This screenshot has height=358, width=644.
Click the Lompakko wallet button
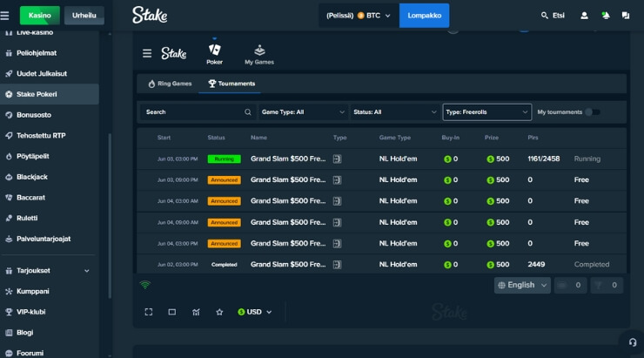click(x=425, y=16)
